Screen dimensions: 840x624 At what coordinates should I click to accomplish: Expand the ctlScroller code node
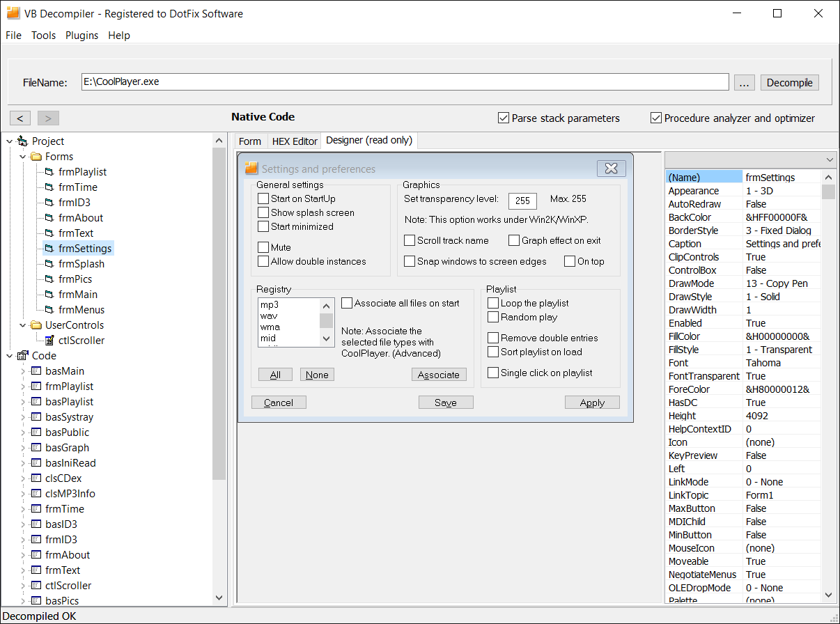click(23, 586)
